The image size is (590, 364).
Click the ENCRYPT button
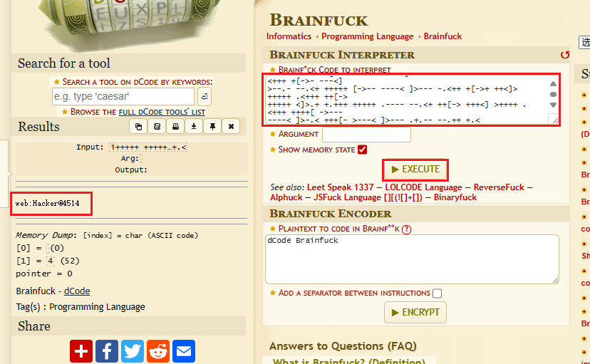[415, 313]
